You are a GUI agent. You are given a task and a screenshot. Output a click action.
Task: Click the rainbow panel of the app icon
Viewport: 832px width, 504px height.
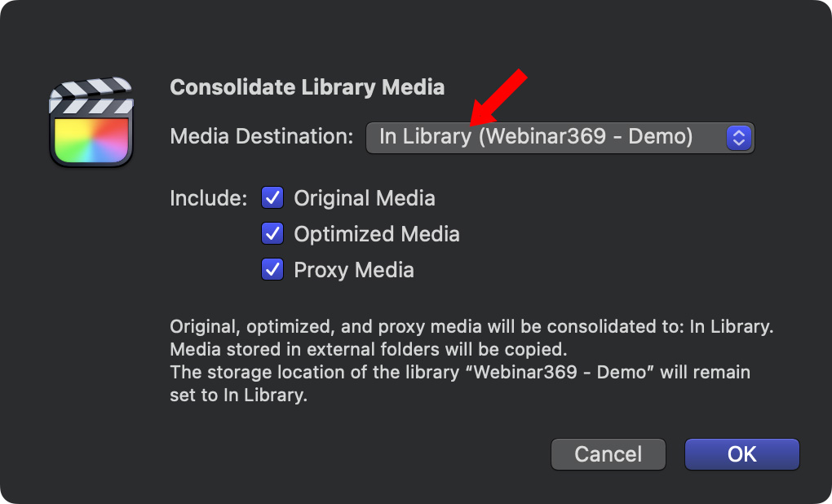[91, 139]
